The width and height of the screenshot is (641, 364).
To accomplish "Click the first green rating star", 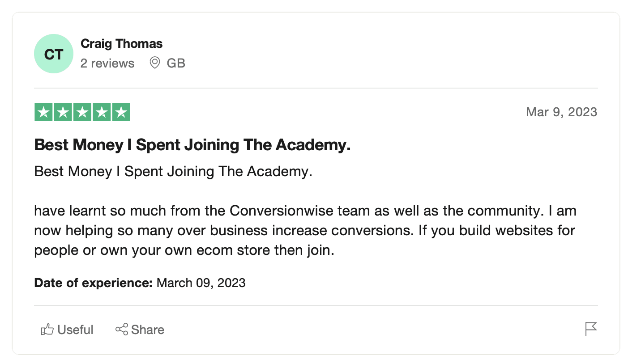I will click(x=43, y=112).
